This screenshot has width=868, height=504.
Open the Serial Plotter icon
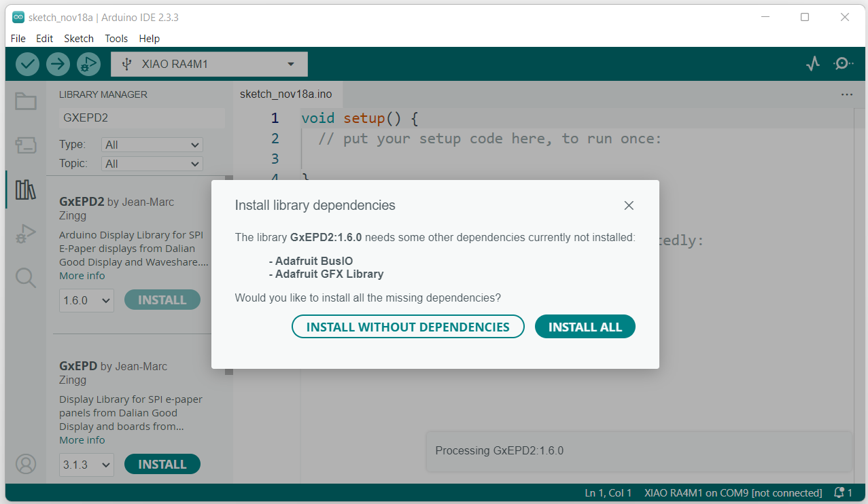click(813, 64)
